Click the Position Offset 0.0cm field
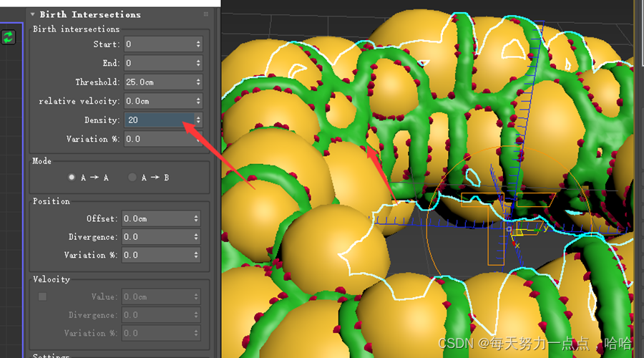This screenshot has height=358, width=644. click(x=157, y=218)
